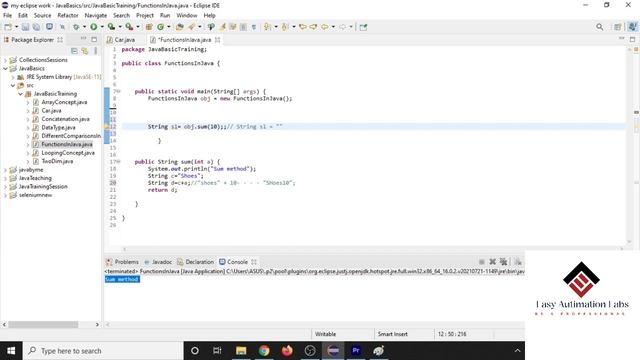Expand JRE System Library node

coord(13,77)
